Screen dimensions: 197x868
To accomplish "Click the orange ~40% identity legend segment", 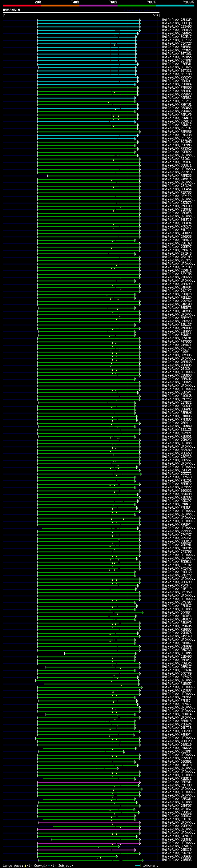I will 60,6.
